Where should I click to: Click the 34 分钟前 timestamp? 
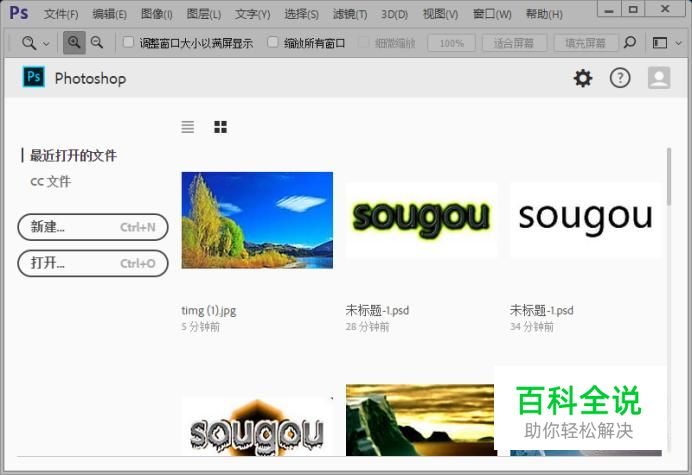(532, 327)
